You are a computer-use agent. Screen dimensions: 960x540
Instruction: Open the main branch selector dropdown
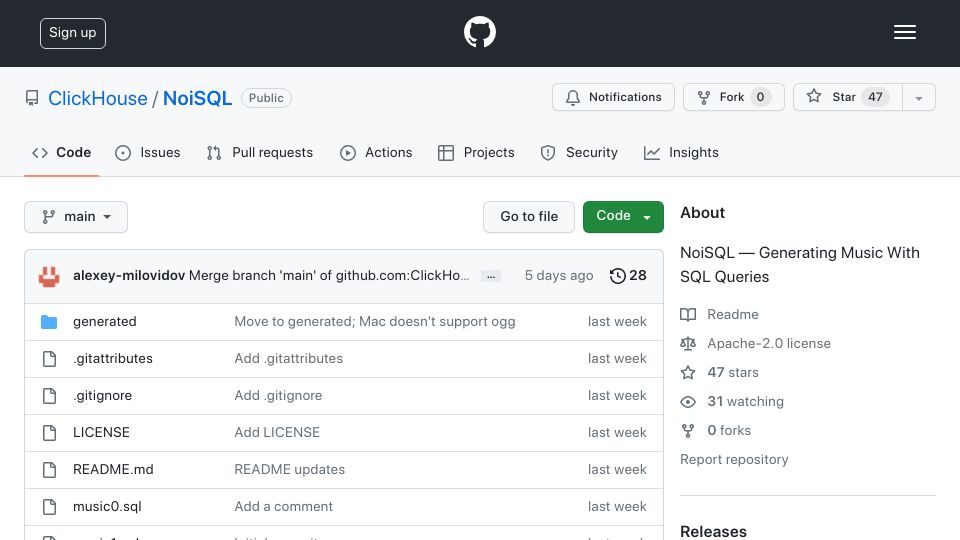(x=76, y=217)
